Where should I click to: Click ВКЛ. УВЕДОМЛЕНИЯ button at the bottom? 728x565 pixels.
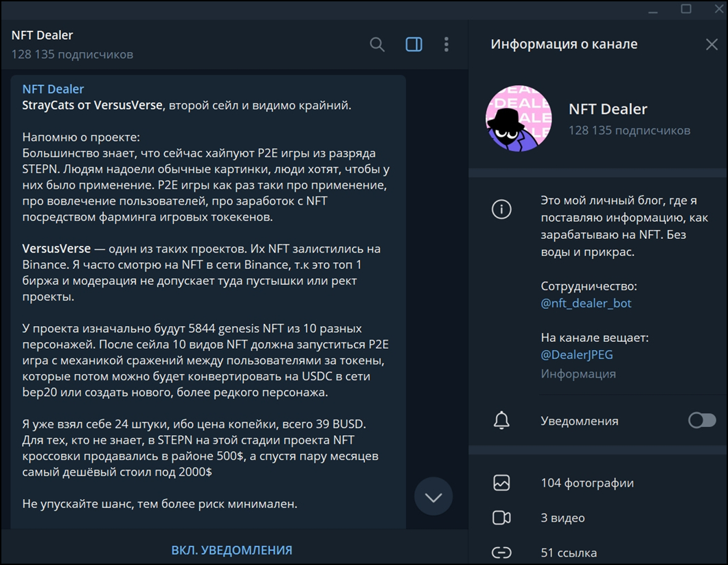point(231,550)
